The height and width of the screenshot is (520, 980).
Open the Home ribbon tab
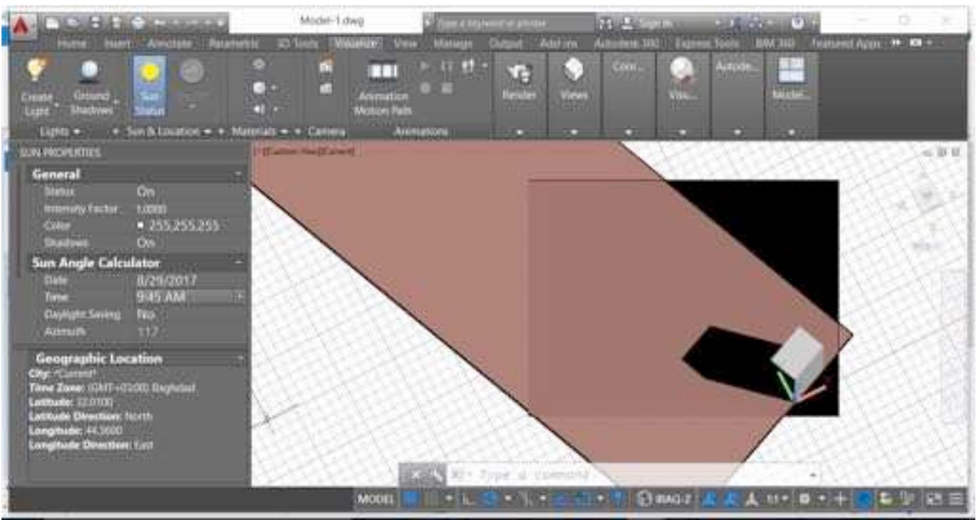click(71, 43)
